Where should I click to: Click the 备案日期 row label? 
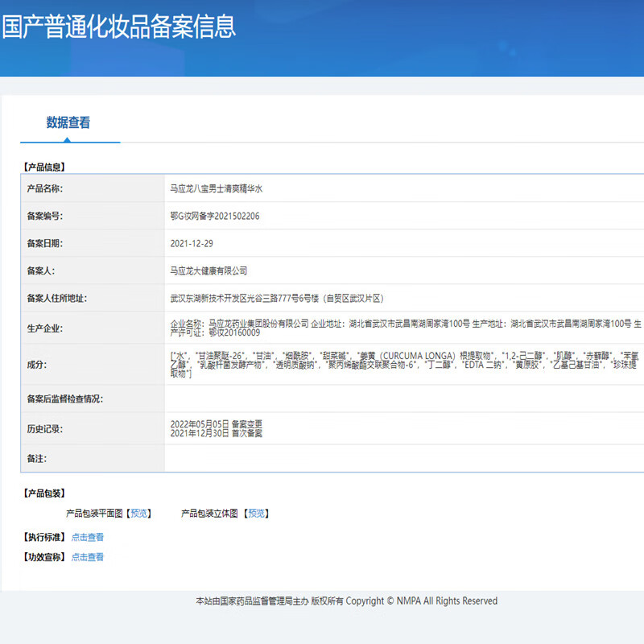[x=45, y=244]
